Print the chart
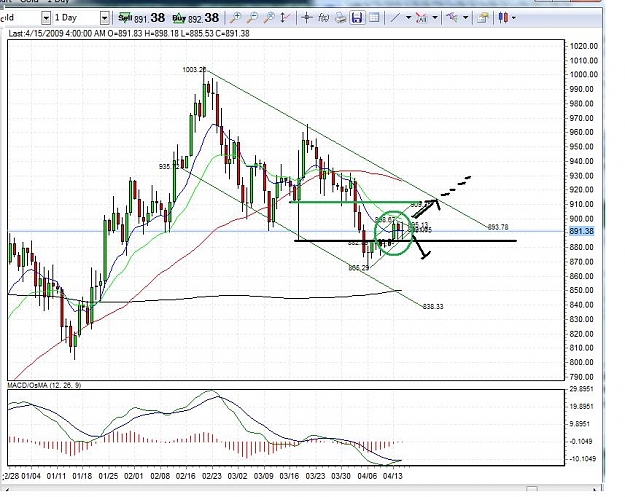The width and height of the screenshot is (625, 497). pyautogui.click(x=340, y=18)
